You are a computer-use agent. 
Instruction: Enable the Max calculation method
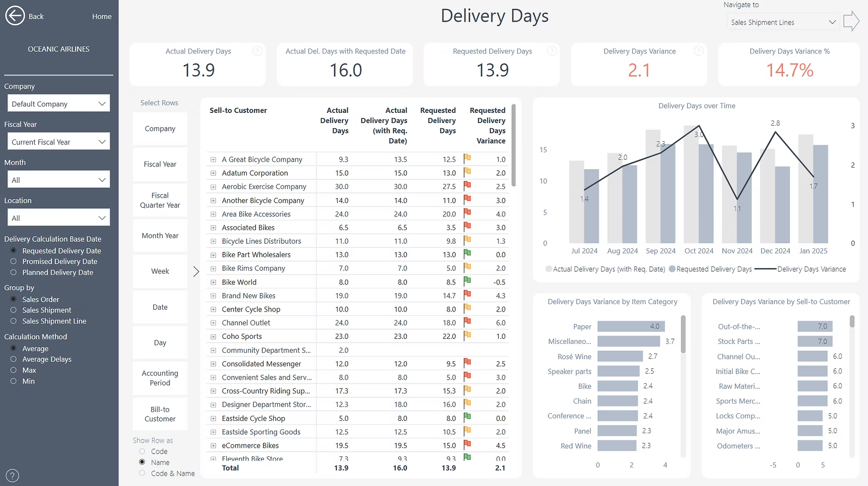coord(14,370)
